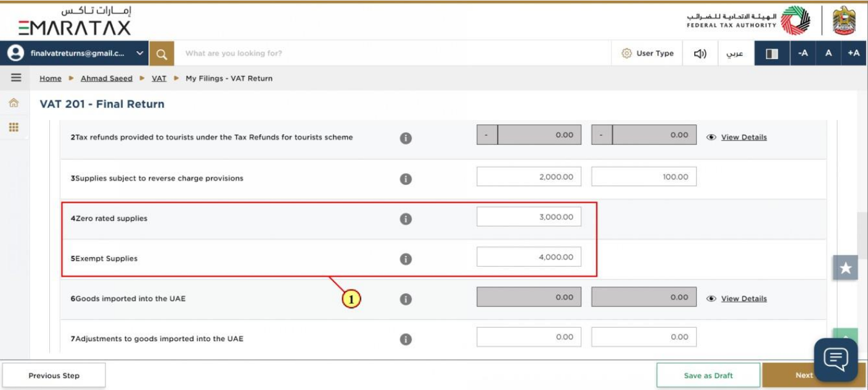
Task: Save the return with Save as Draft
Action: click(x=708, y=375)
